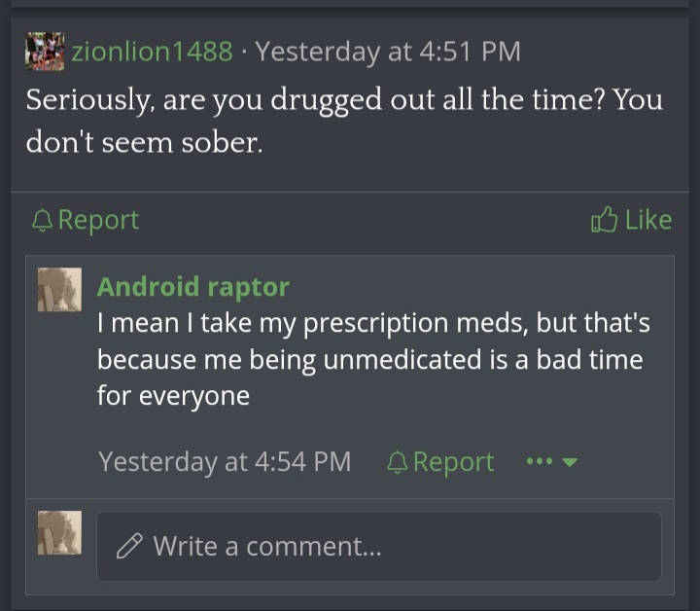Like zionlion1488's post via Like label
This screenshot has height=611, width=700.
pos(648,220)
